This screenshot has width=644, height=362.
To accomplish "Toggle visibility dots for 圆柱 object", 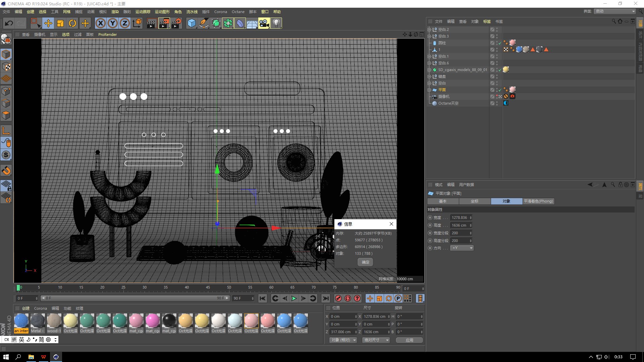I will click(497, 43).
